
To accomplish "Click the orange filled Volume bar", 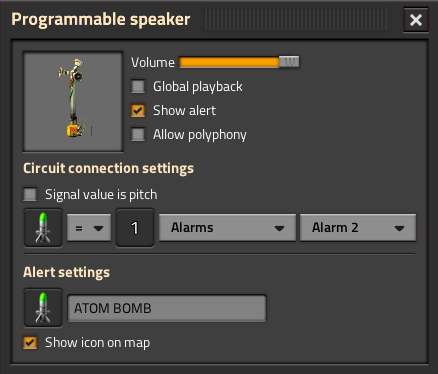I will point(229,62).
